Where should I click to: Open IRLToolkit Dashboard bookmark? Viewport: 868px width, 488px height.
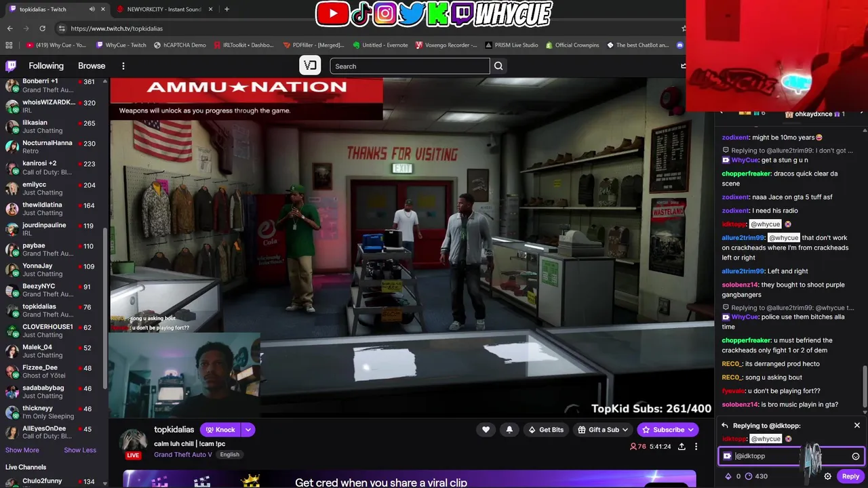(x=243, y=45)
